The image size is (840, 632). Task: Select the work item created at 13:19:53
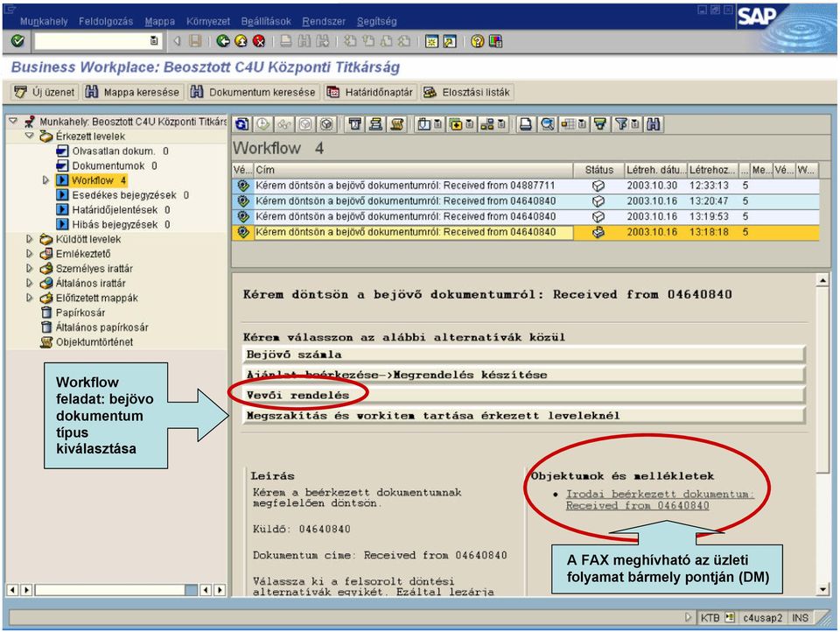[x=525, y=216]
